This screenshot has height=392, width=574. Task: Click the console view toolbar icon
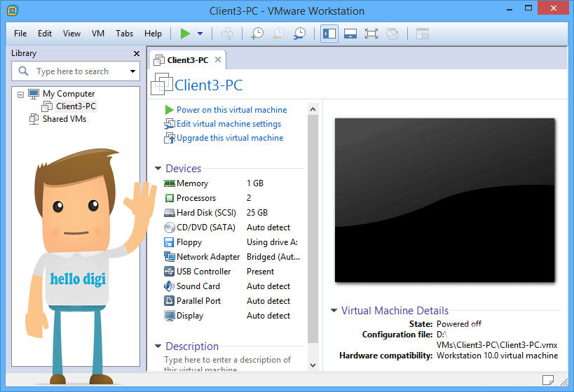pos(423,34)
